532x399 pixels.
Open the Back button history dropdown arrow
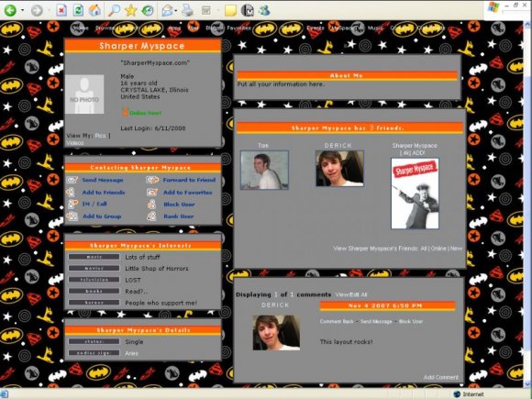(x=22, y=10)
